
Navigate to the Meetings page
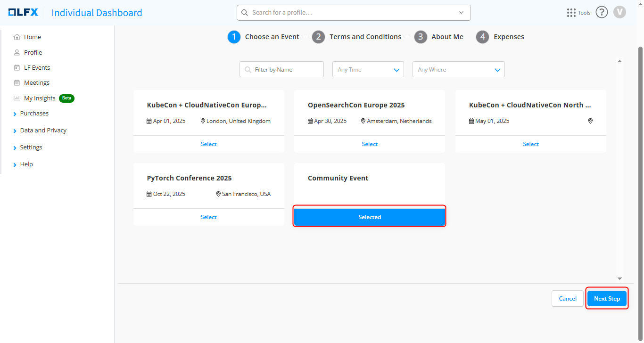pyautogui.click(x=36, y=83)
